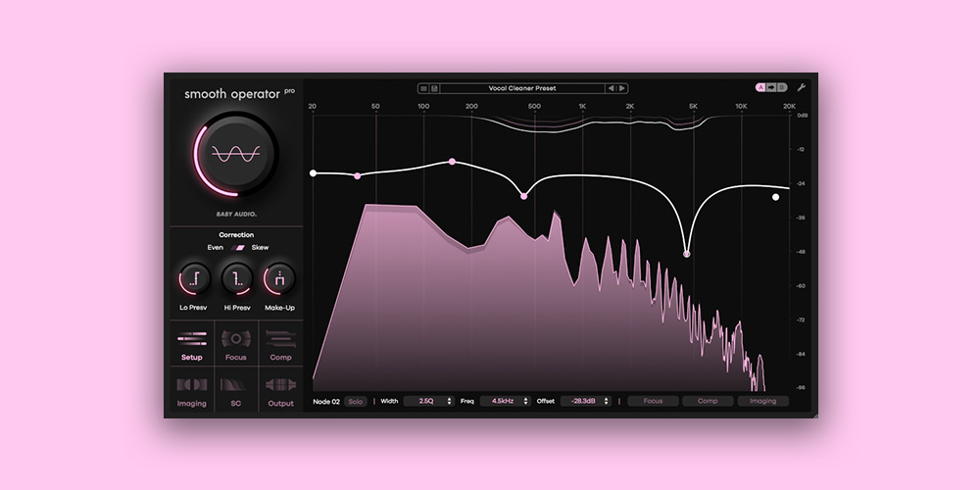Click the smooth operator pro title
This screenshot has width=980, height=490.
(239, 94)
